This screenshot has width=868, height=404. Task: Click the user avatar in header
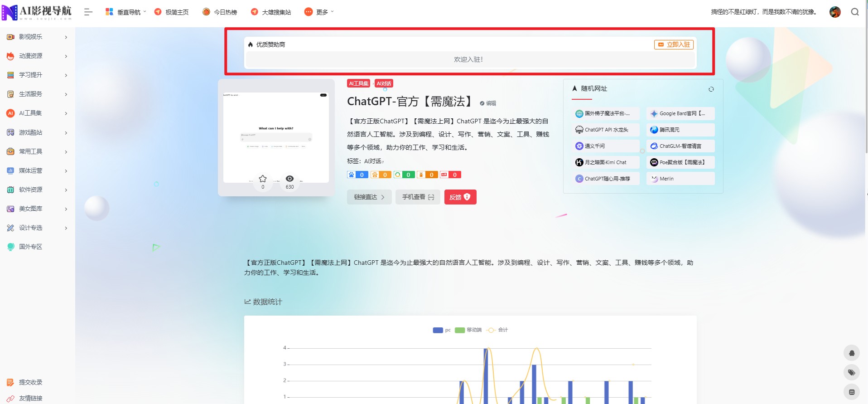tap(835, 12)
